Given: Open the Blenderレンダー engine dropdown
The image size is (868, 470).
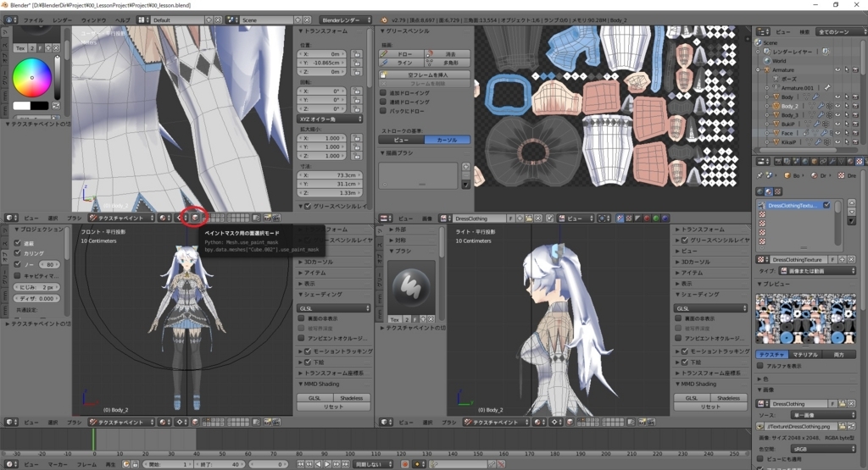Looking at the screenshot, I should tap(345, 20).
